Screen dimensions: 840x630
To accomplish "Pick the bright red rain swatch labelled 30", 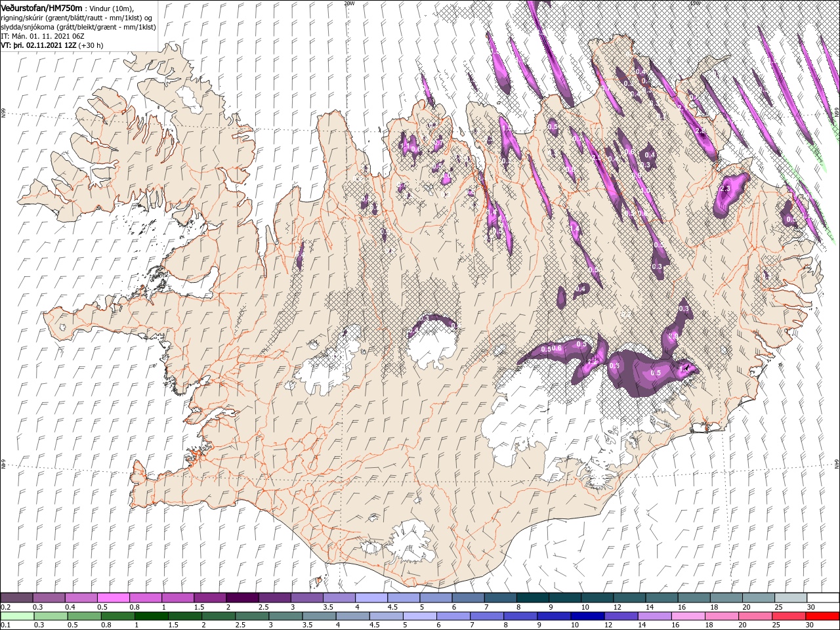I will tap(822, 616).
